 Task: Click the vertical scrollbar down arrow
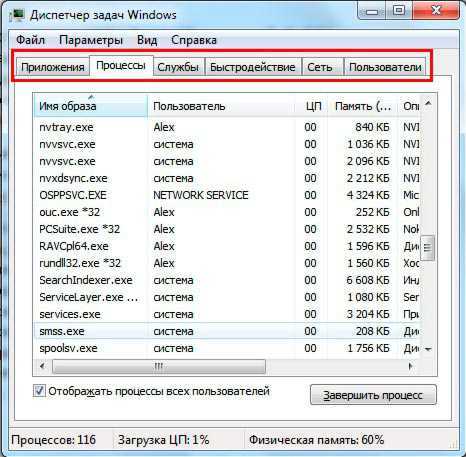click(428, 349)
